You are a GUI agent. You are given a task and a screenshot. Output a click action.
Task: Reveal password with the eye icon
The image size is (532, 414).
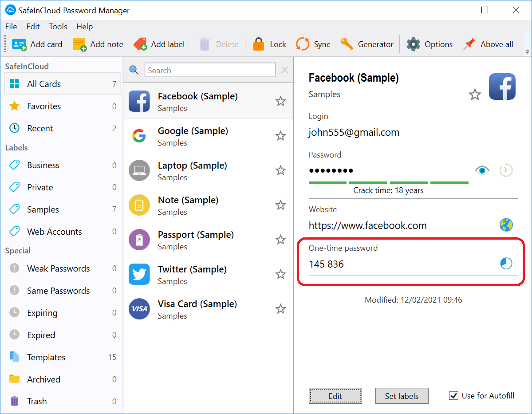[x=482, y=170]
